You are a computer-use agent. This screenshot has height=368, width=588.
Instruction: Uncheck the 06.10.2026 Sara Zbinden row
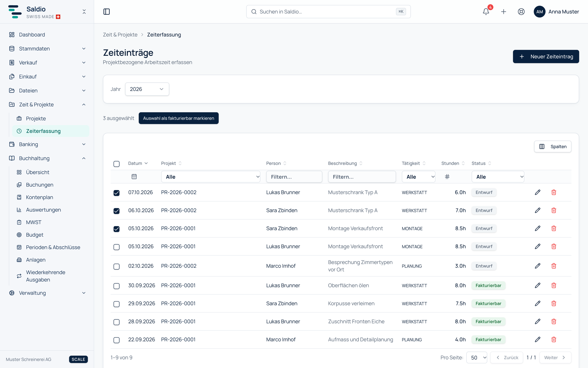[117, 211]
